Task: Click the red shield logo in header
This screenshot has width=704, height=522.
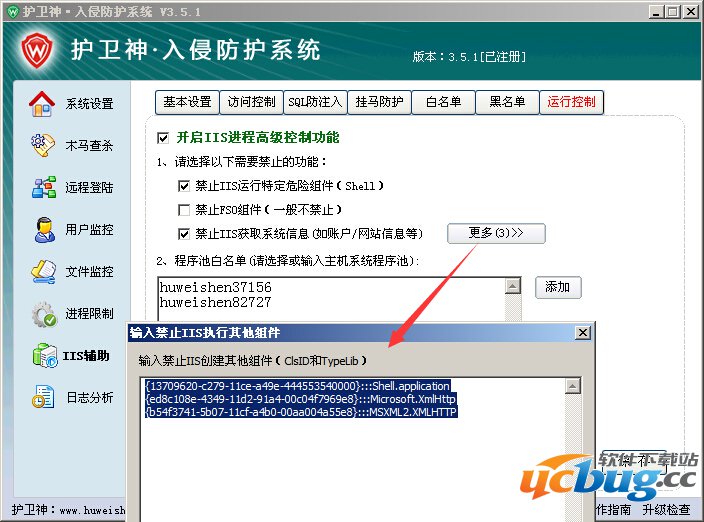Action: pos(36,49)
